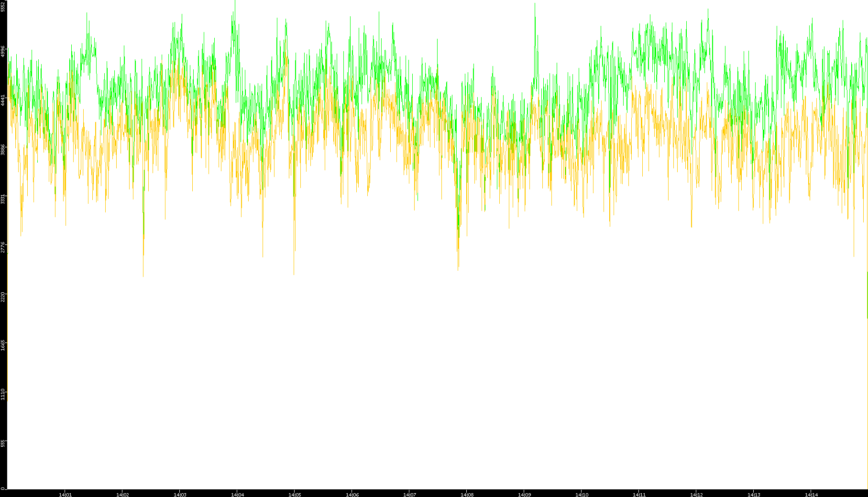
Task: Click the 2220 value on the left axis
Action: coord(3,297)
